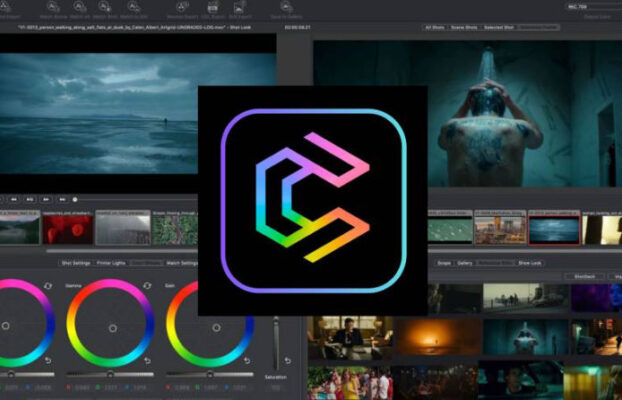
Task: Click the play/pause playback button
Action: click(x=30, y=199)
